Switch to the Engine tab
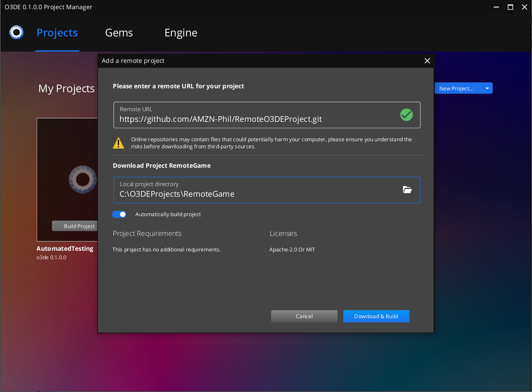The width and height of the screenshot is (532, 392). pyautogui.click(x=181, y=33)
